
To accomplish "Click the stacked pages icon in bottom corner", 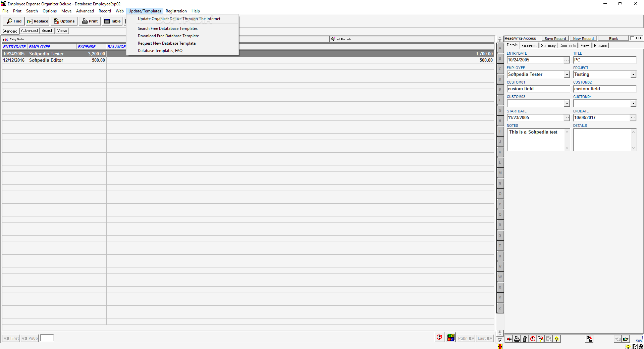I will click(634, 347).
